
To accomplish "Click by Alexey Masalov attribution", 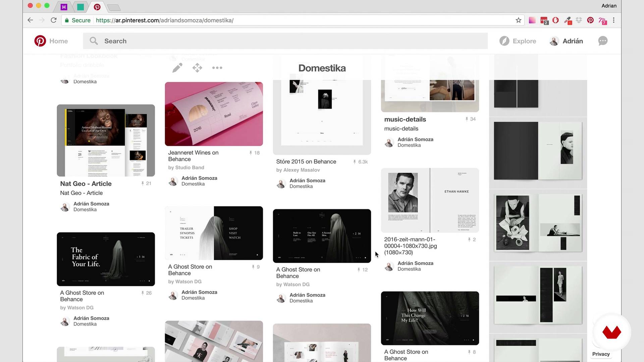I will (x=298, y=170).
